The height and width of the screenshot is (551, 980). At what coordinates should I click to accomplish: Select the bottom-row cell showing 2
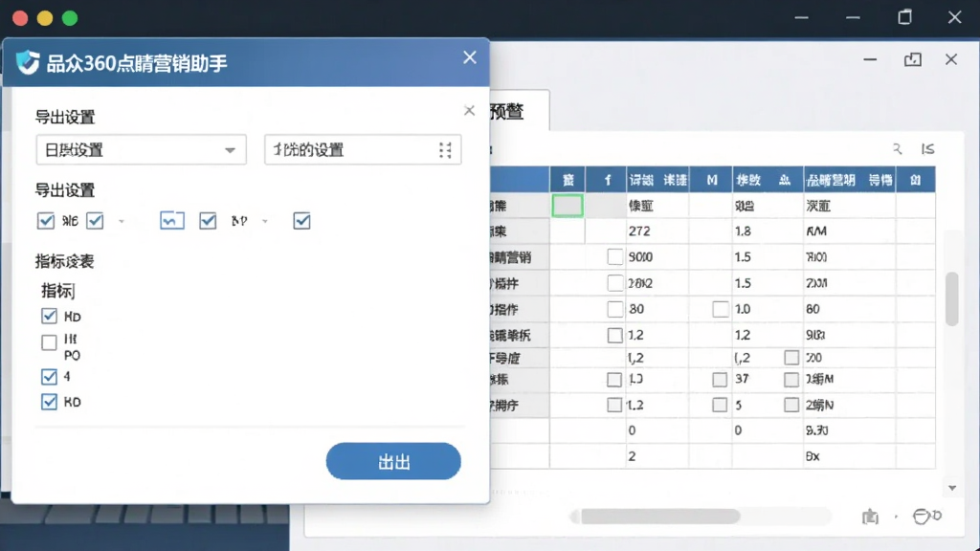click(x=657, y=456)
